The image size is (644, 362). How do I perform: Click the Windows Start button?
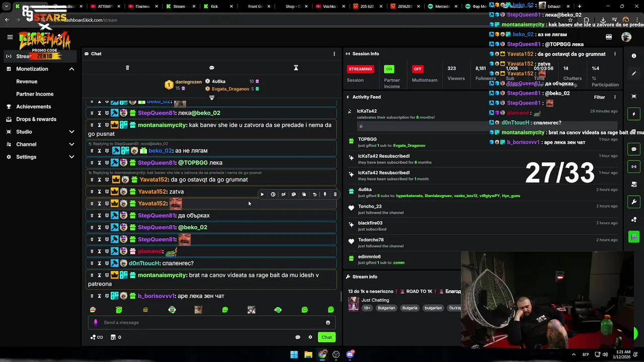point(294,354)
